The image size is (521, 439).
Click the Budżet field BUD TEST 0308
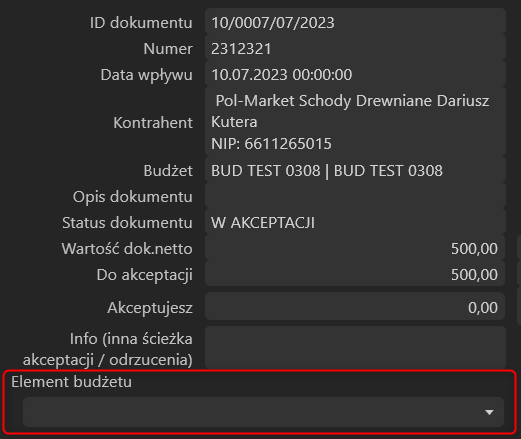point(355,171)
